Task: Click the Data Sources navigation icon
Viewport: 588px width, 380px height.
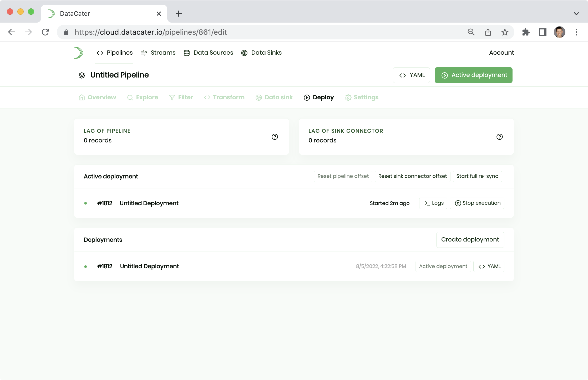Action: click(x=187, y=53)
